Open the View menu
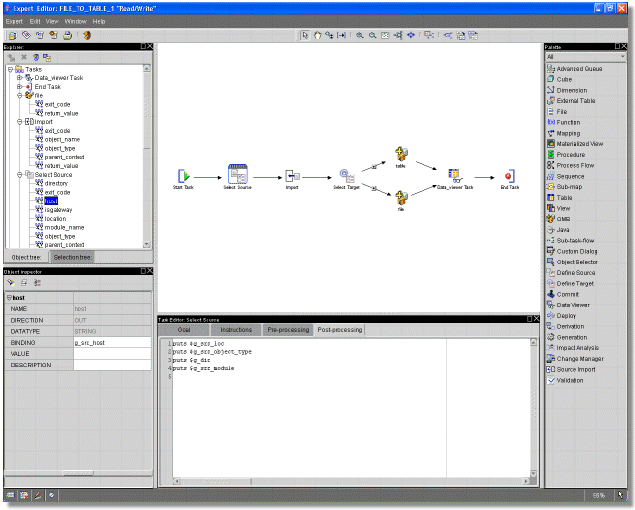 [52, 21]
